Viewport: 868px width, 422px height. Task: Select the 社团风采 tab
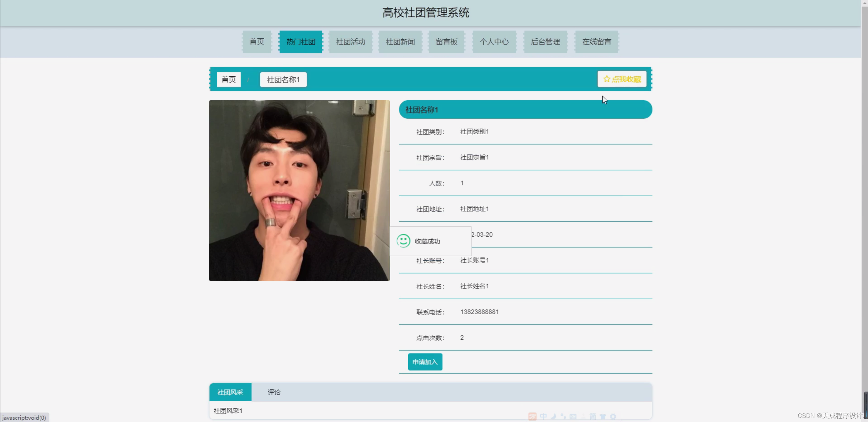tap(230, 392)
